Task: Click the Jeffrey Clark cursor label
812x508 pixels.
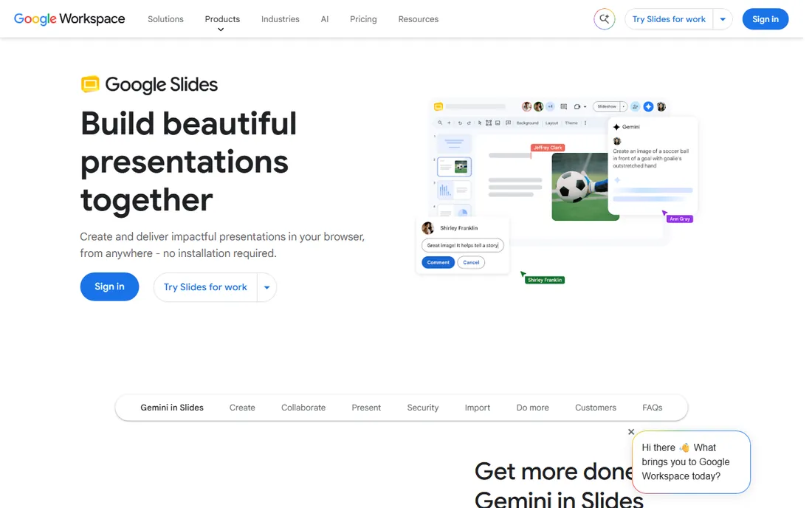Action: coord(548,148)
